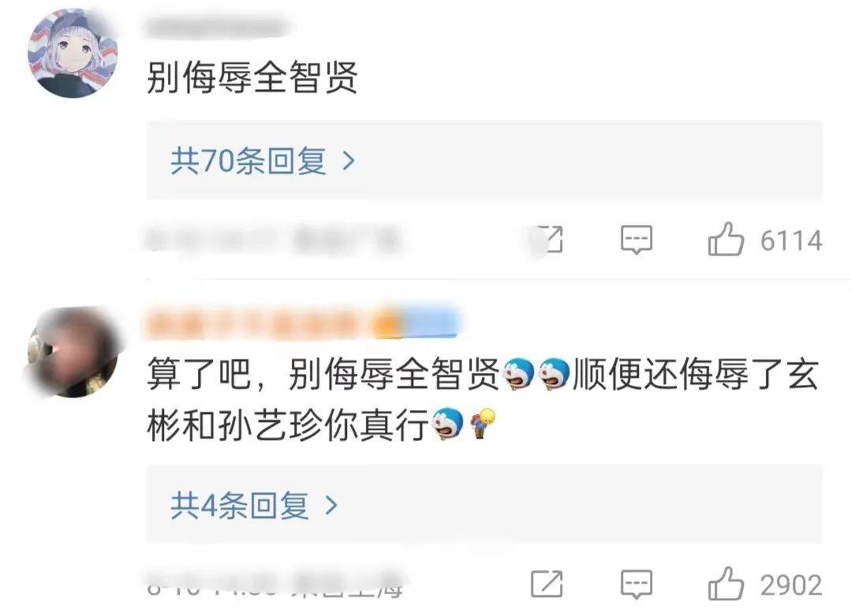Open reply box for the 6114-like comment
The height and width of the screenshot is (616, 851).
636,239
